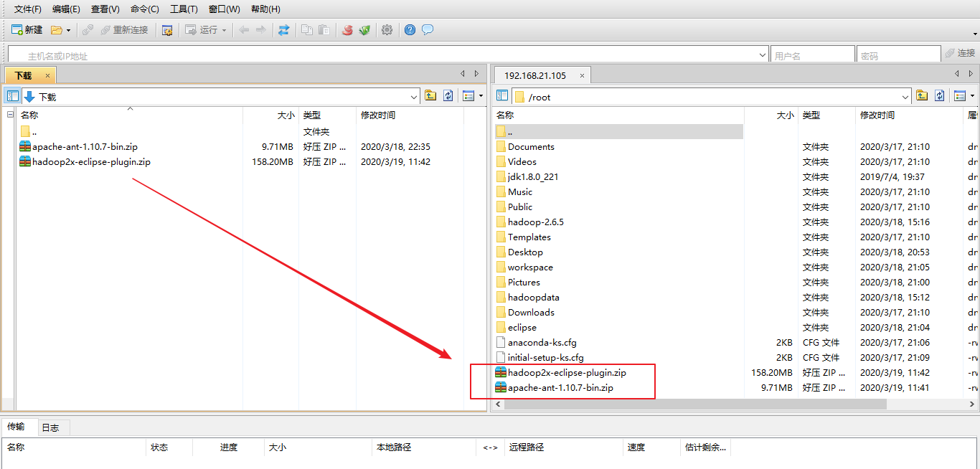
Task: Launch Xshell via red swirl icon
Action: [347, 30]
